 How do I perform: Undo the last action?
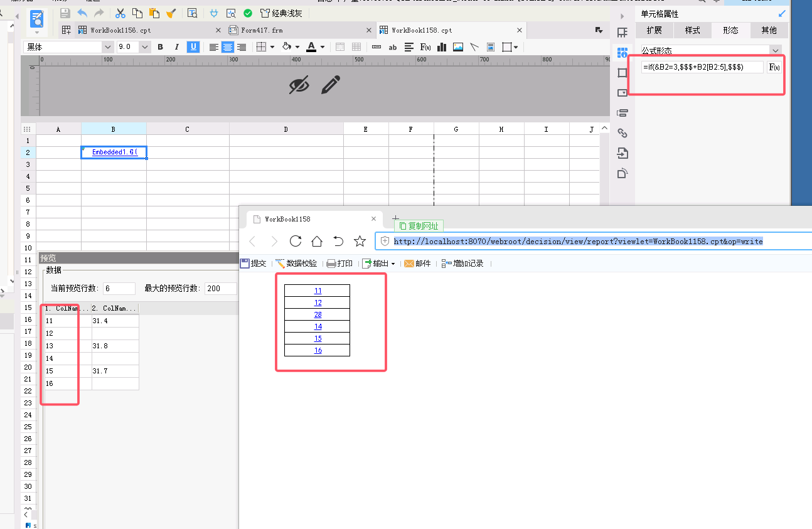pyautogui.click(x=82, y=13)
